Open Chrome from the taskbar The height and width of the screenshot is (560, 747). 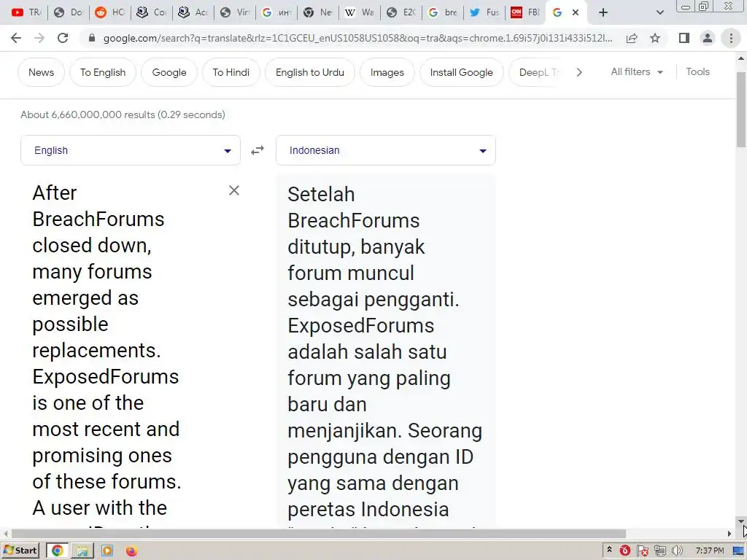coord(57,551)
